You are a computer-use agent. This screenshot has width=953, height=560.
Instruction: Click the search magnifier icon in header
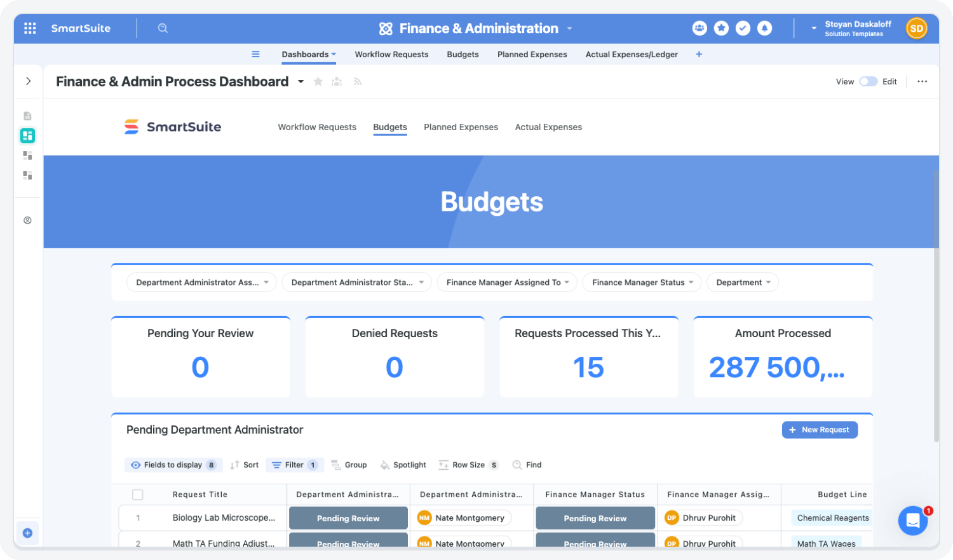[163, 28]
